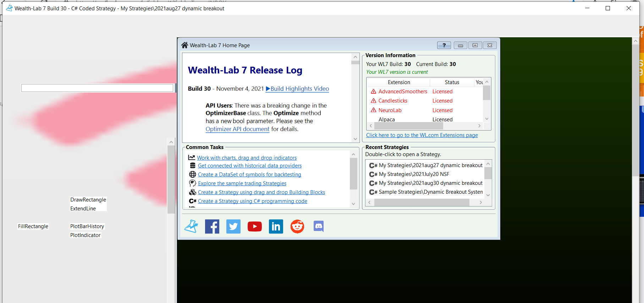Viewport: 644px width, 303px height.
Task: Open the Wealth-Lab social icon
Action: pos(191,226)
